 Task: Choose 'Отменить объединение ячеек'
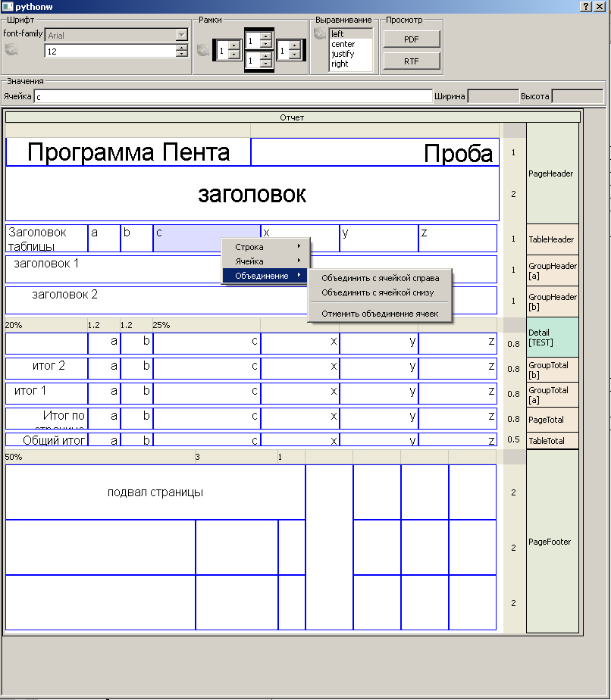(380, 314)
